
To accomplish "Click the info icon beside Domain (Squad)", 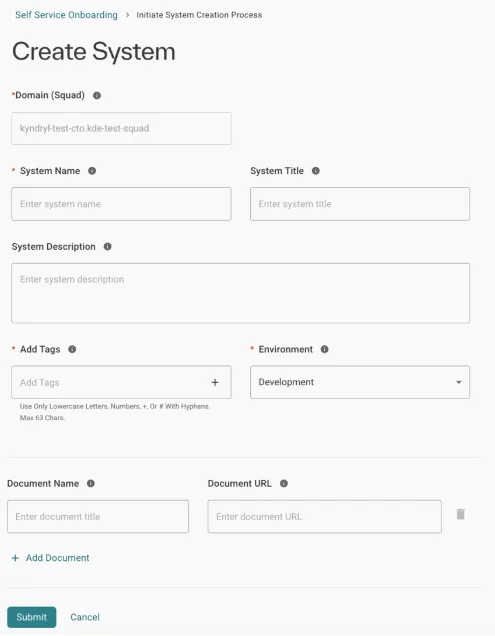I will 97,95.
